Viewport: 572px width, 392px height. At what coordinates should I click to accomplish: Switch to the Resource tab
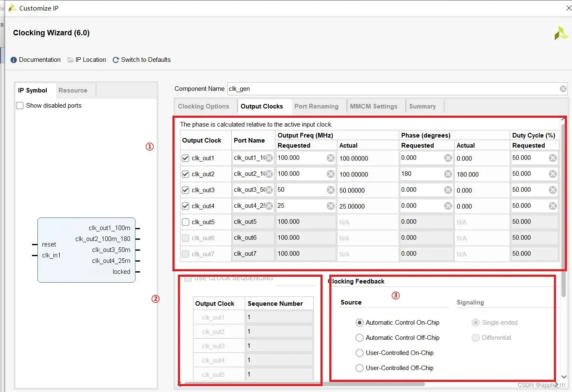[73, 90]
